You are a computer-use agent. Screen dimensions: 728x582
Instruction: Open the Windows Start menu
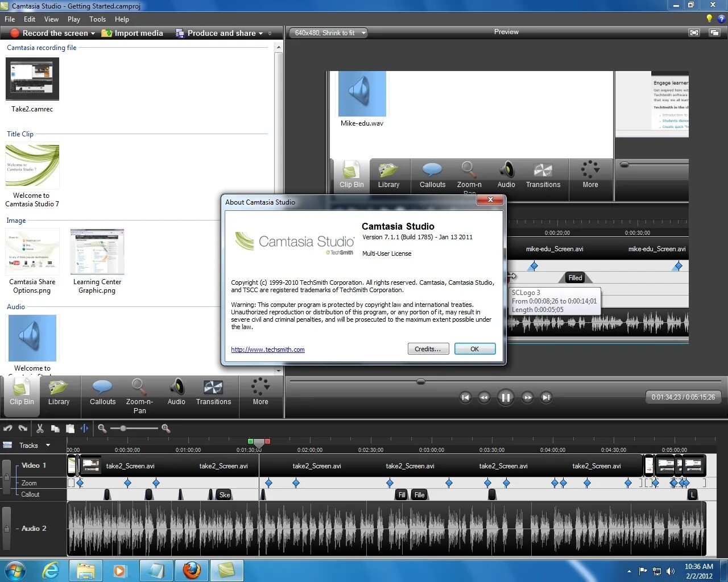15,571
